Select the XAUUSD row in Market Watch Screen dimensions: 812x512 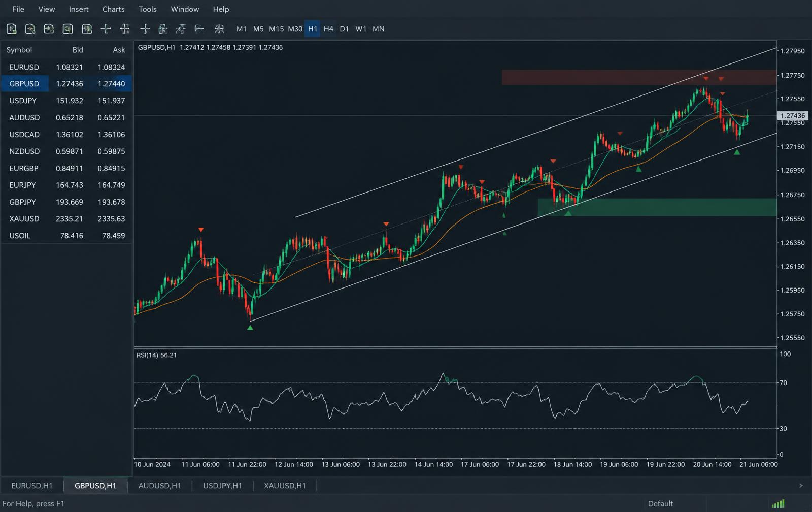[x=66, y=219]
